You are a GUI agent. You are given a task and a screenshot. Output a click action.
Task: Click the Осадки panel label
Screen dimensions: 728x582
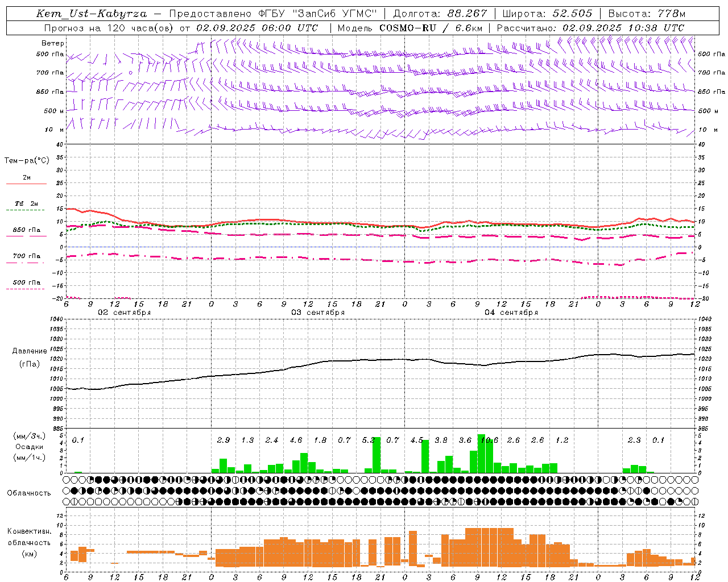point(30,447)
